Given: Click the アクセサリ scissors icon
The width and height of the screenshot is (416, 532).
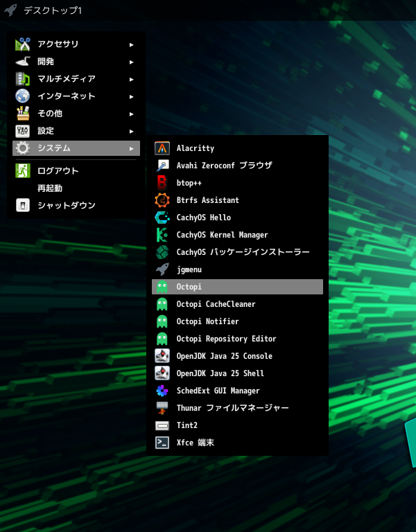Looking at the screenshot, I should (23, 44).
